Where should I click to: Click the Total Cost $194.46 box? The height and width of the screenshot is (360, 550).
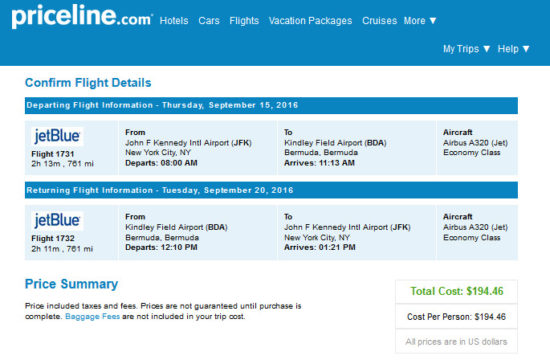[456, 291]
